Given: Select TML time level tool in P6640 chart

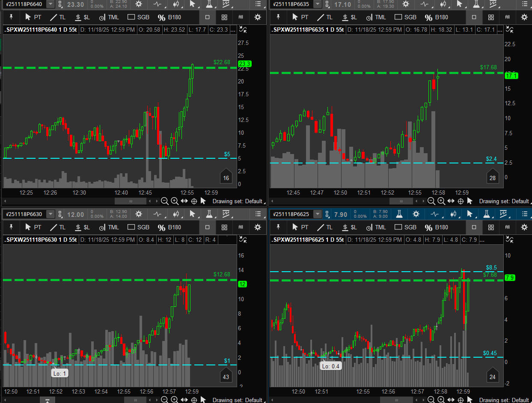Looking at the screenshot, I should [109, 18].
